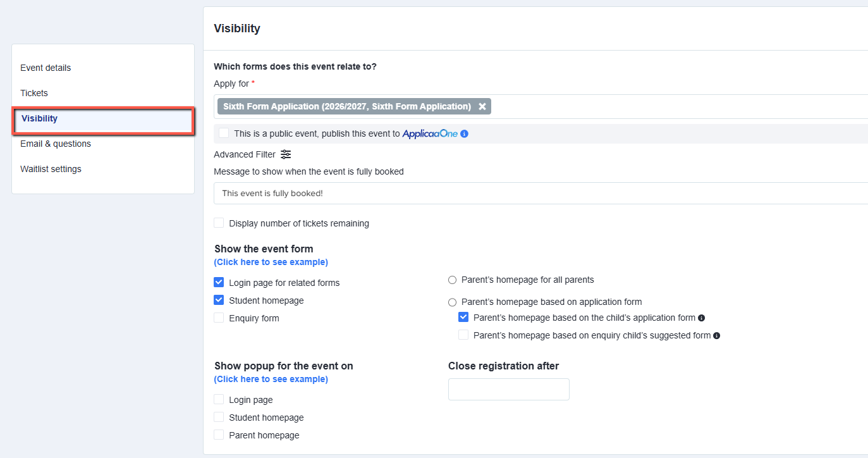
Task: Enable the public event checkbox
Action: [224, 133]
